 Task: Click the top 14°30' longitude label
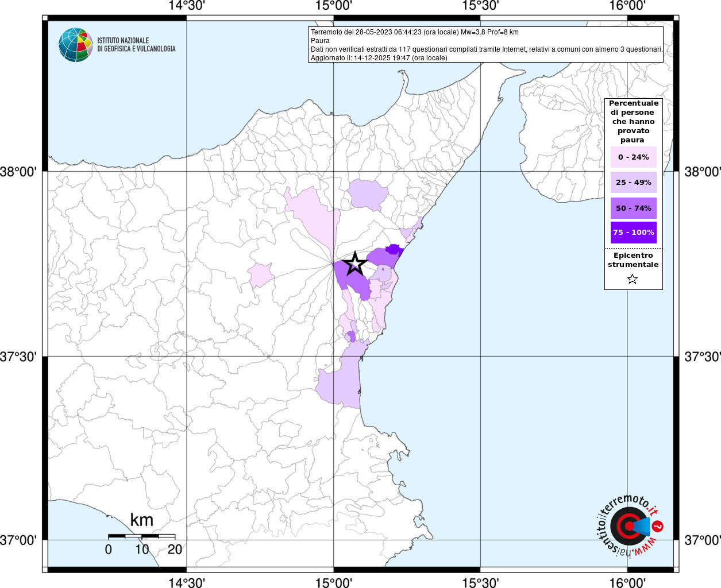tap(186, 6)
